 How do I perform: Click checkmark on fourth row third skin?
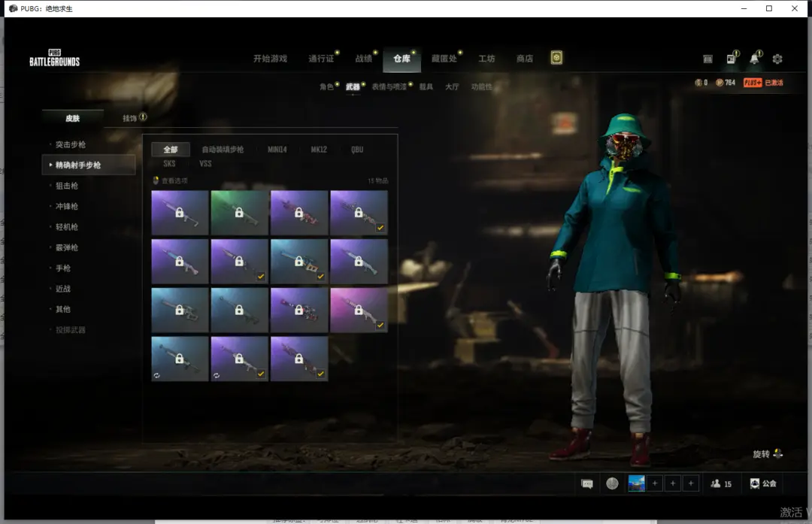point(320,374)
